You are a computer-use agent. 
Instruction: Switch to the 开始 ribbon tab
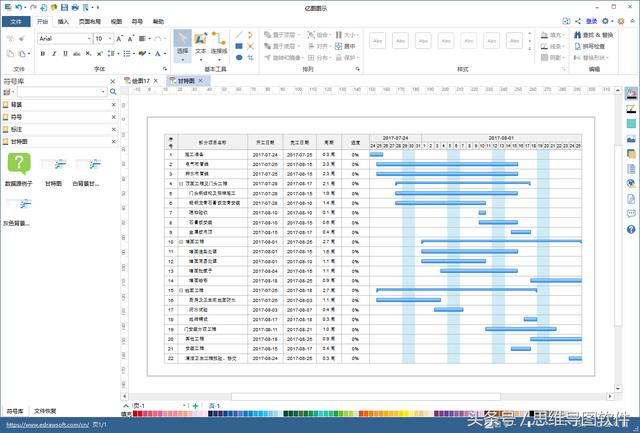click(42, 21)
